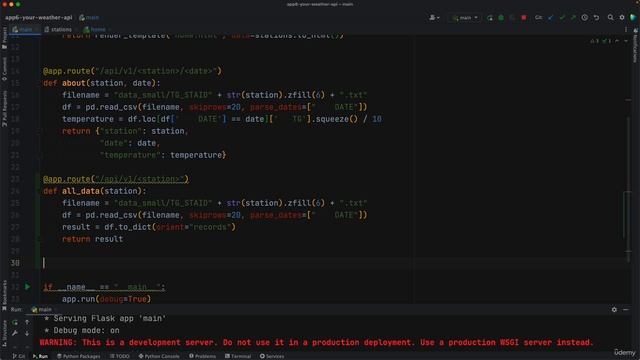The height and width of the screenshot is (360, 640).
Task: Click the rollback undo arrow icon
Action: tap(596, 18)
